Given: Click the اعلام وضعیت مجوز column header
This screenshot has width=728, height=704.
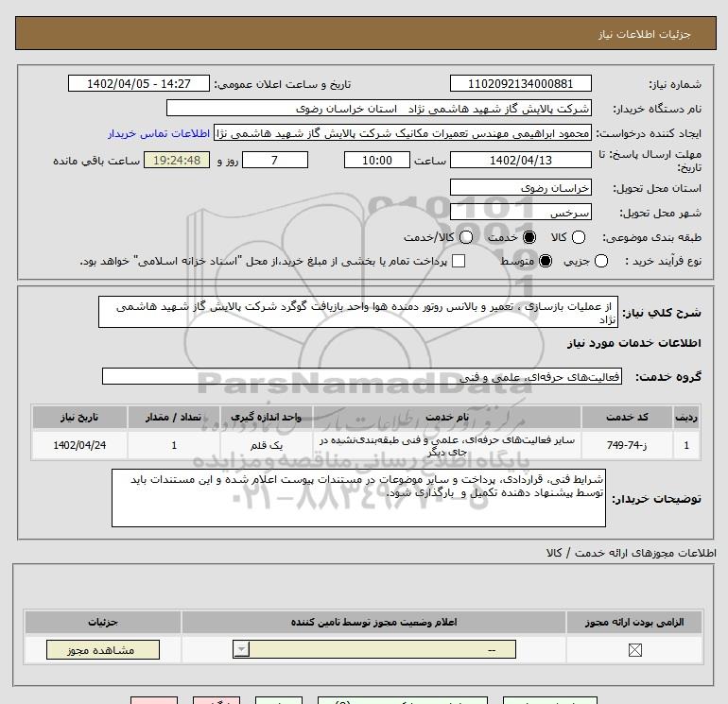Looking at the screenshot, I should 373,622.
